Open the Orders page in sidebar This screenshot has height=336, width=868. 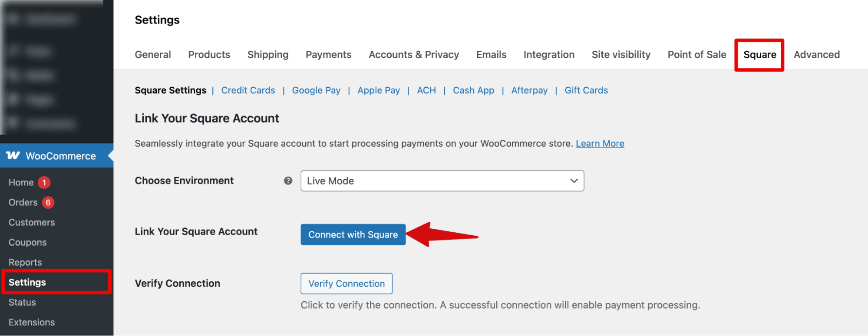tap(23, 203)
